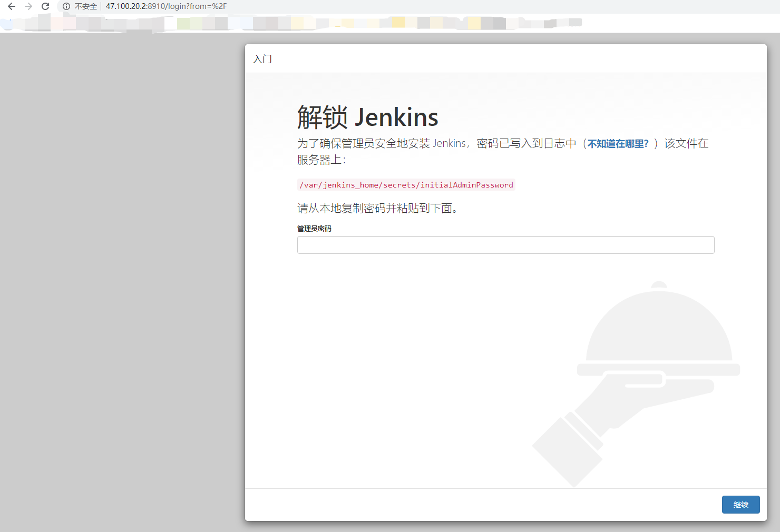Click the 继续 button
This screenshot has width=780, height=532.
click(x=740, y=505)
